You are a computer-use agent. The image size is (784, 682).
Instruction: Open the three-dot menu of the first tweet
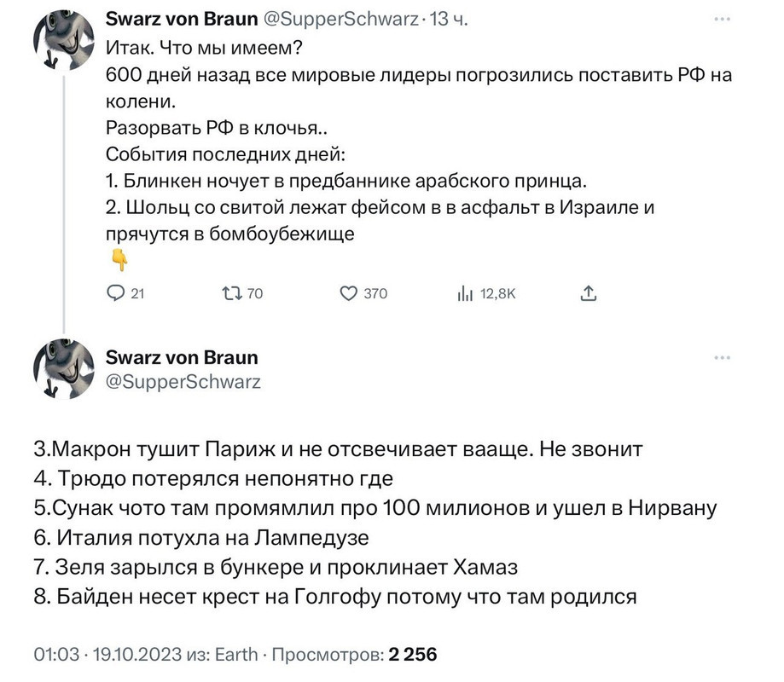coord(722,18)
